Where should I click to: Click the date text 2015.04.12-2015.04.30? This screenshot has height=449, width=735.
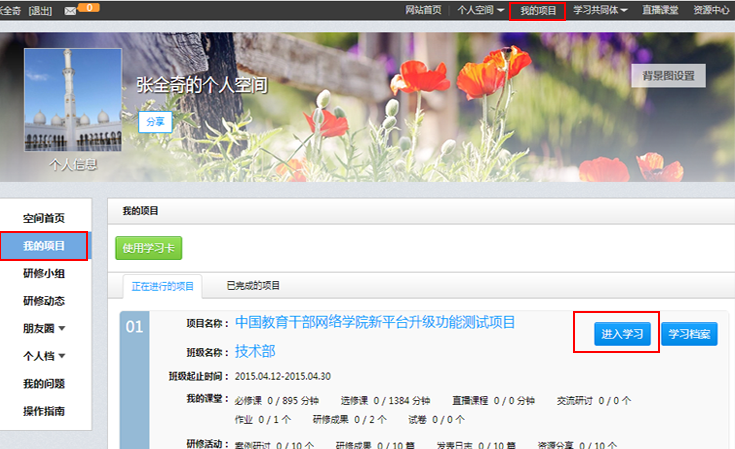[x=283, y=376]
